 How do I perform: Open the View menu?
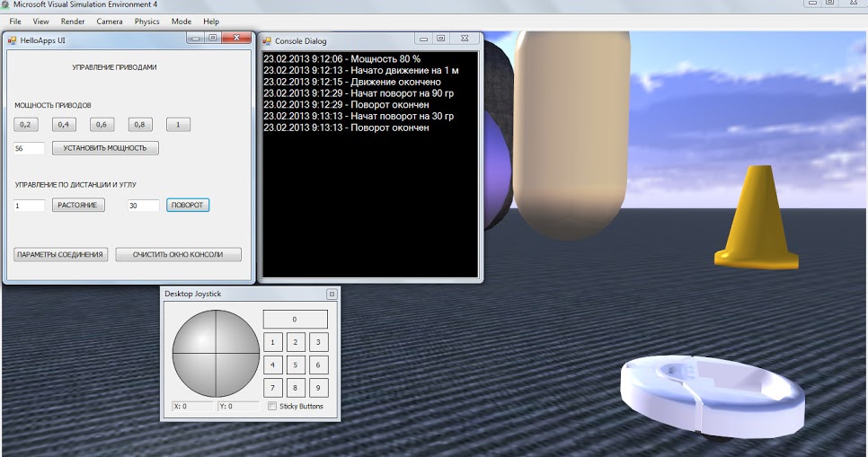[40, 22]
